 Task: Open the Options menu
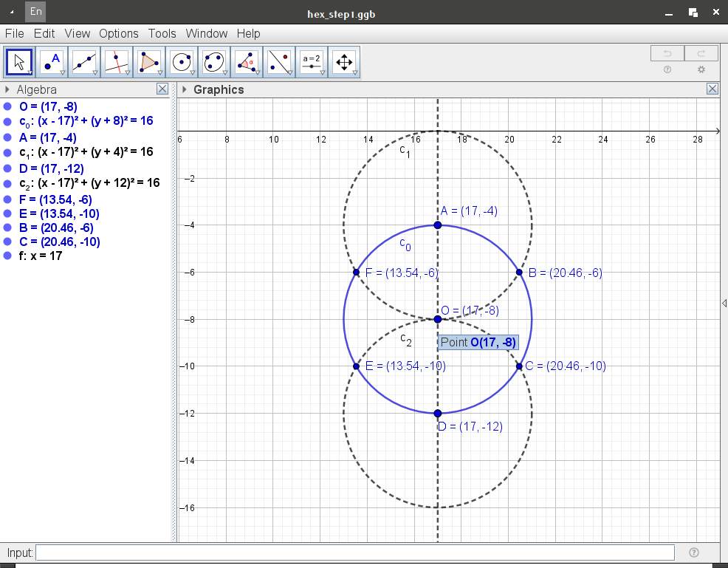point(118,33)
